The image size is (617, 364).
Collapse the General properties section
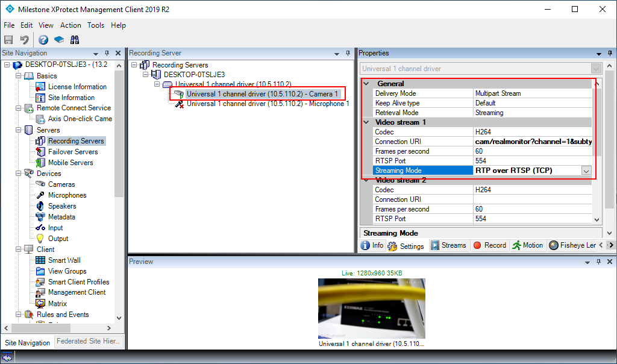tap(366, 84)
